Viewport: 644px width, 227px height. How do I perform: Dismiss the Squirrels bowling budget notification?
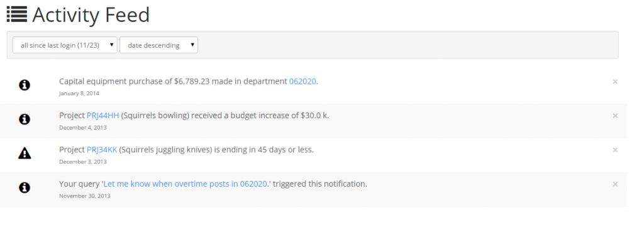point(615,116)
